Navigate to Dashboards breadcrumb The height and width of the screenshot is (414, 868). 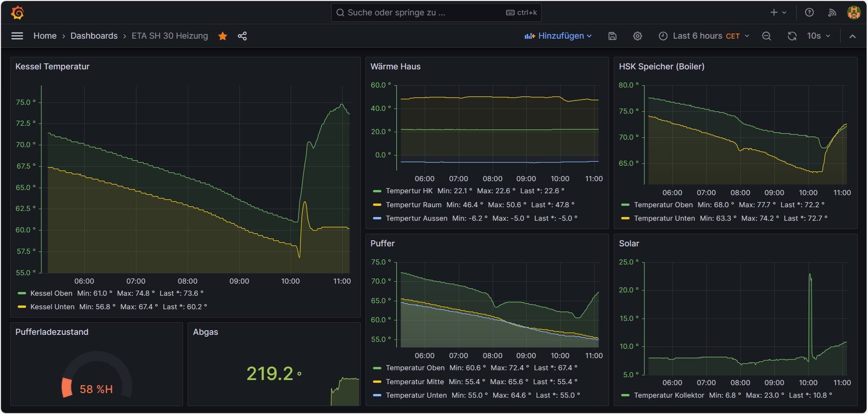click(x=94, y=36)
